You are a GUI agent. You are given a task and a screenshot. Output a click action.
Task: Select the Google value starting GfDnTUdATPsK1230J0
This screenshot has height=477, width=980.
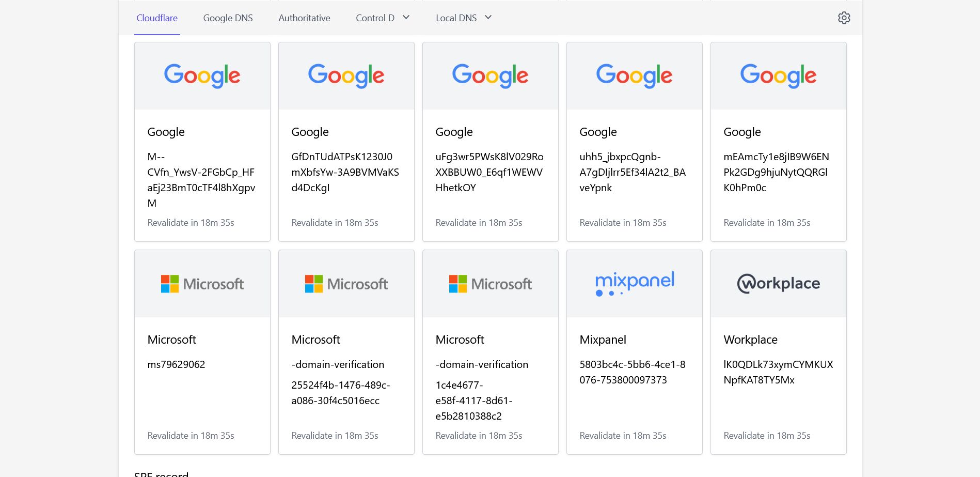pyautogui.click(x=345, y=172)
